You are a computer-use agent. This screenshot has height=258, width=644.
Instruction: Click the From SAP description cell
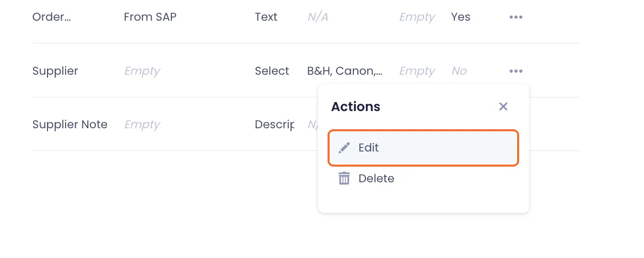pyautogui.click(x=150, y=17)
